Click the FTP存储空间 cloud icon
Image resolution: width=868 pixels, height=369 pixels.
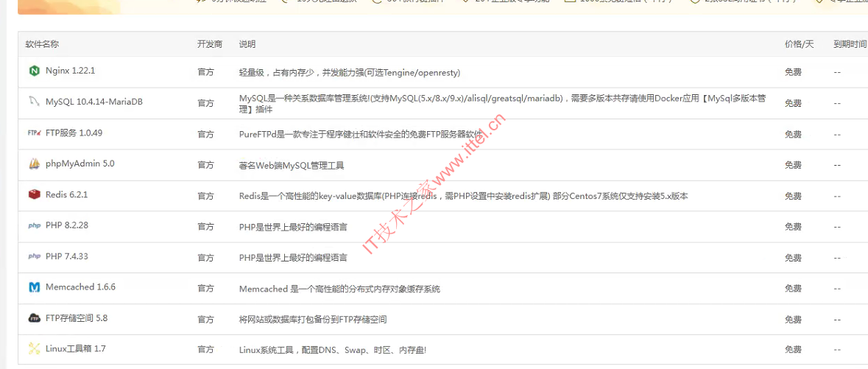point(35,319)
